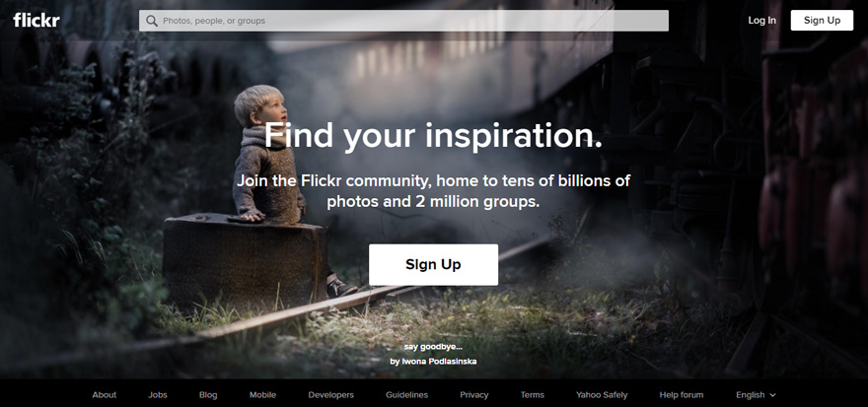Click the flickr logo
The width and height of the screenshot is (868, 407).
click(x=36, y=21)
